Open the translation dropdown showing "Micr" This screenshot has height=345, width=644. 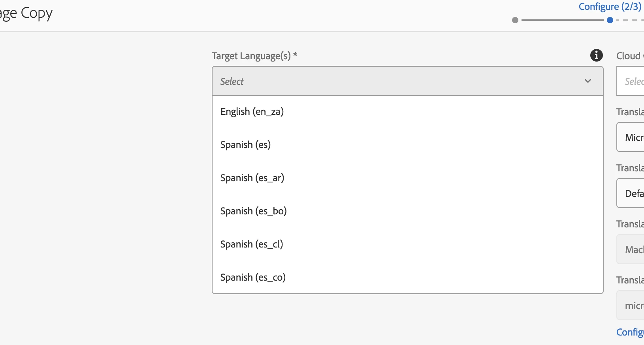pos(633,137)
